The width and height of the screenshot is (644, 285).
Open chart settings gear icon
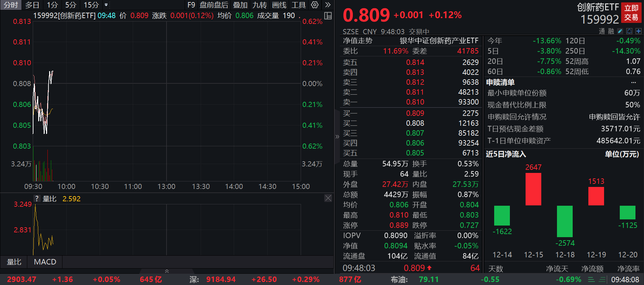[315, 5]
